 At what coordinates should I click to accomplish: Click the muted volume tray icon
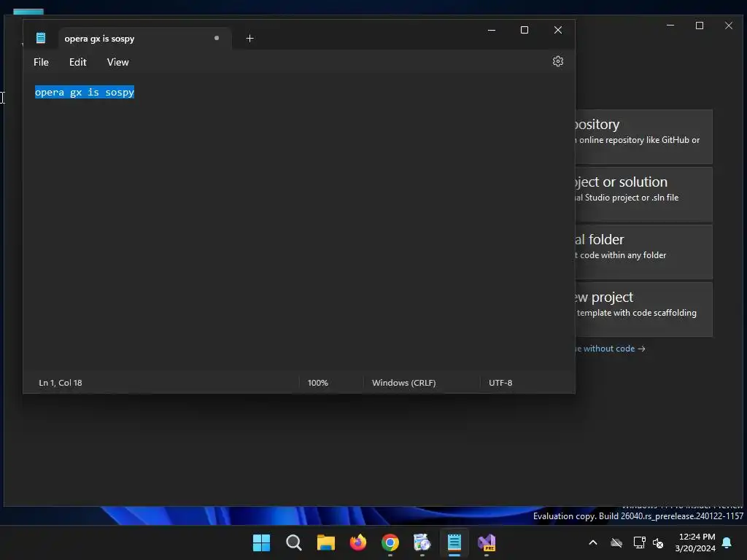(659, 542)
